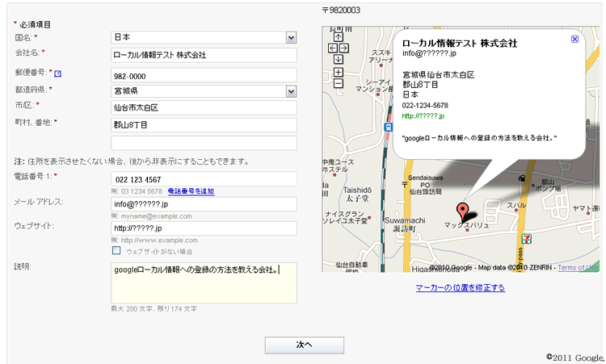Open the 国名 country dropdown showing 日本

point(204,37)
